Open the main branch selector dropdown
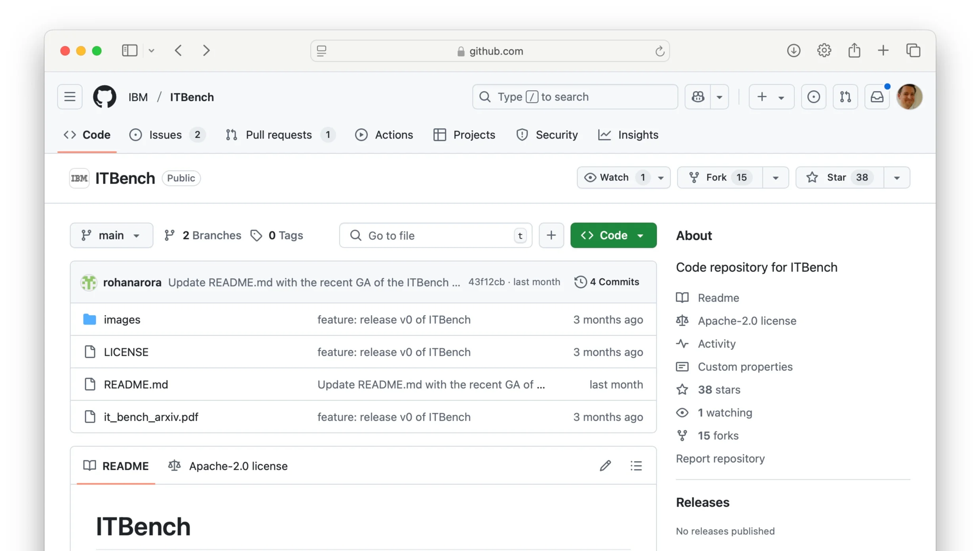Viewport: 980px width, 551px height. pyautogui.click(x=111, y=235)
